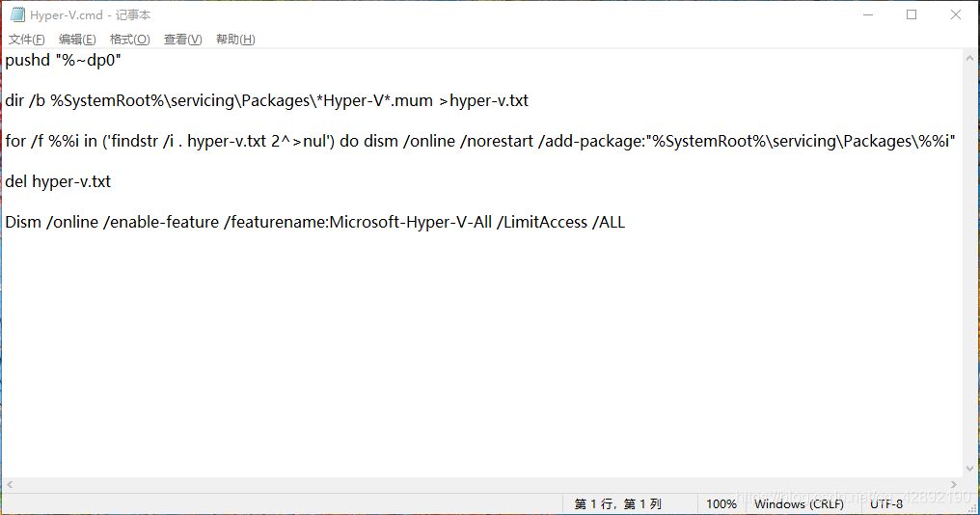Open the 编辑(E) menu
The height and width of the screenshot is (515, 980).
77,40
